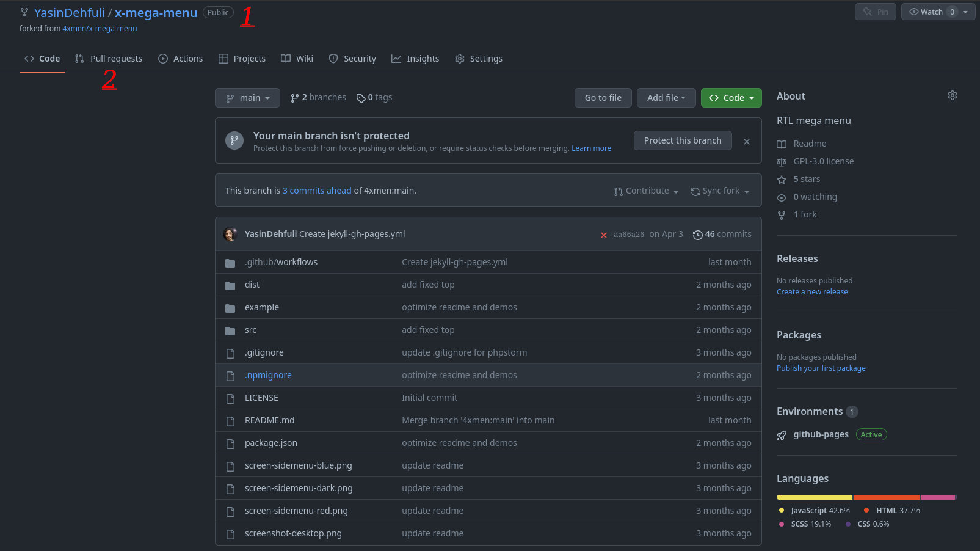This screenshot has width=980, height=551.
Task: Click the eye icon beside 0 watching
Action: [782, 197]
